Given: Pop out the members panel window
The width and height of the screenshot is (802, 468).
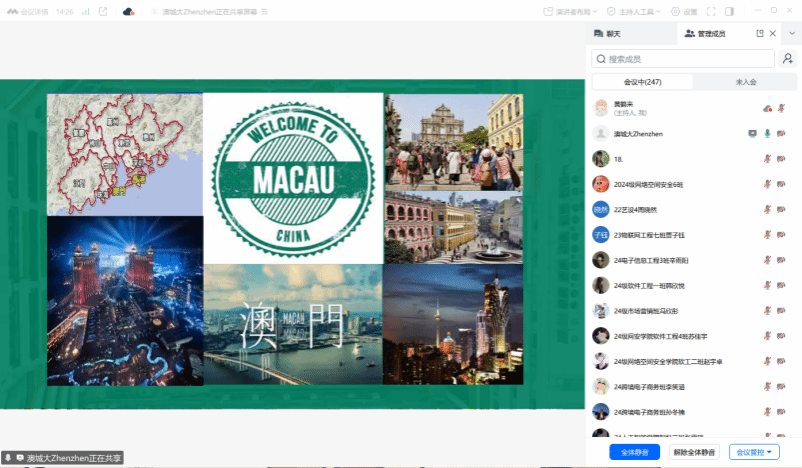Looking at the screenshot, I should pyautogui.click(x=760, y=33).
